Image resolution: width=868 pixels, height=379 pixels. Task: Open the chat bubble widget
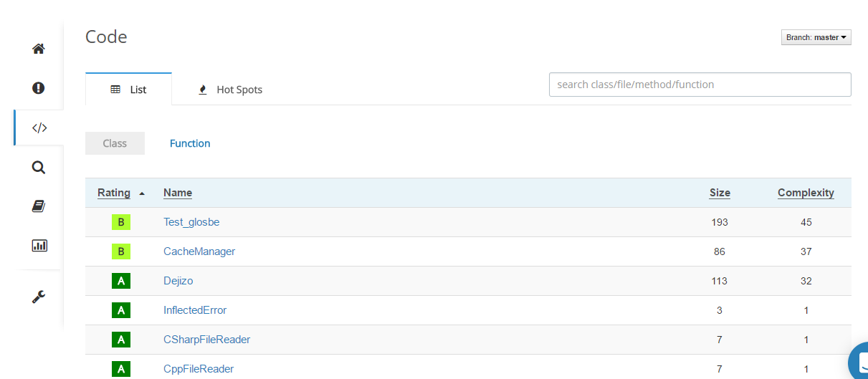tap(858, 362)
